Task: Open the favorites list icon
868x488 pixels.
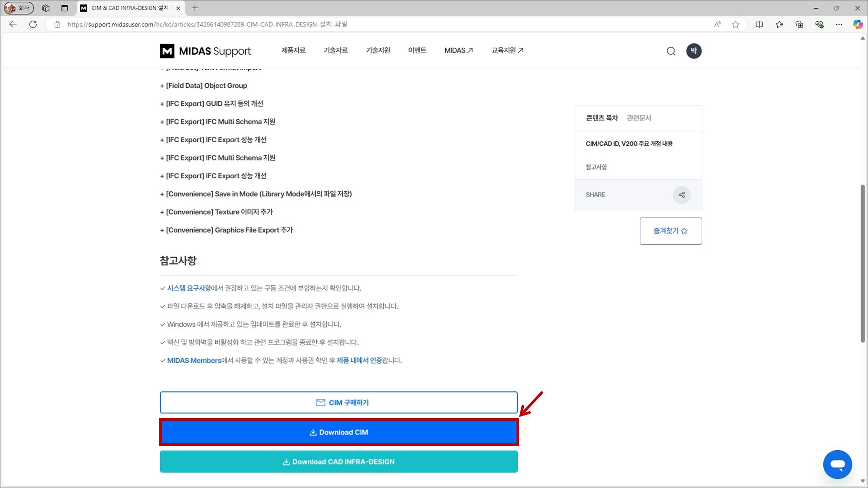Action: [x=779, y=24]
